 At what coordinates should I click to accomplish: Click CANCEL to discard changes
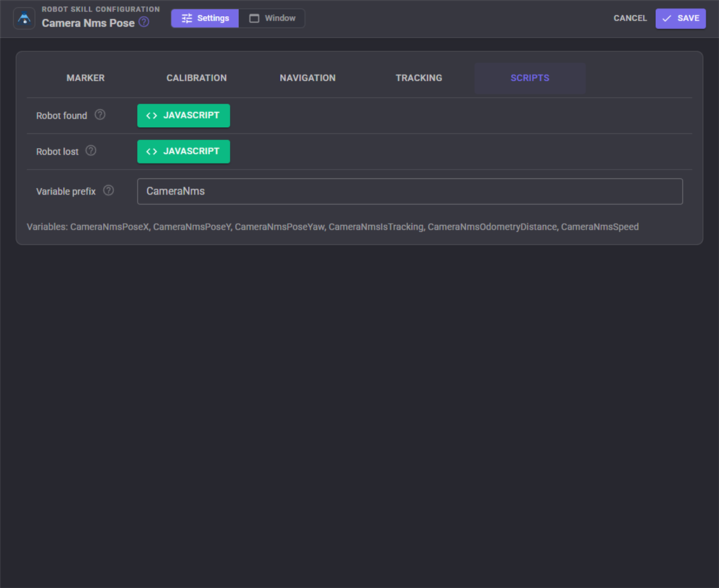[x=630, y=18]
